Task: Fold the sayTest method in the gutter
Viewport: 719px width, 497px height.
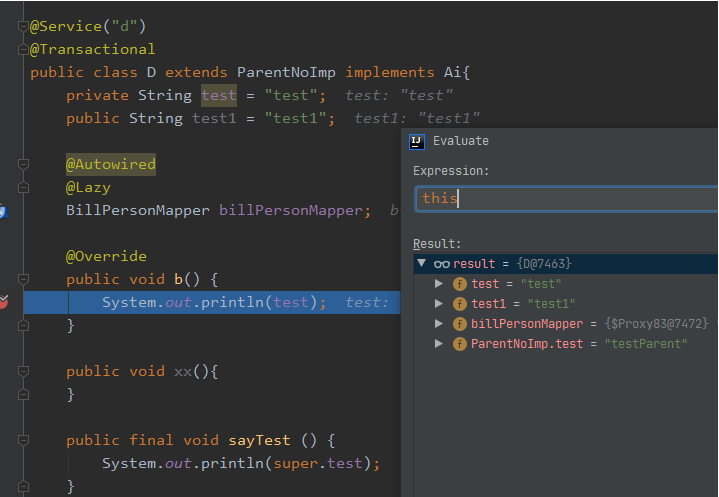Action: (24, 440)
